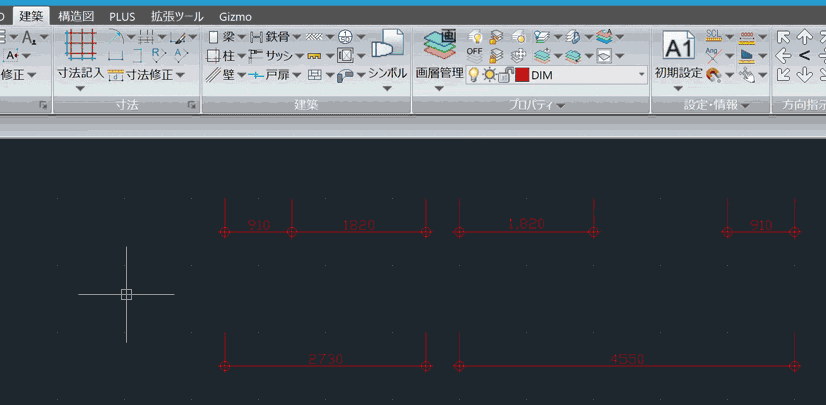Click the left arrow direction icon
Viewport: 826px width, 405px height.
pos(784,55)
